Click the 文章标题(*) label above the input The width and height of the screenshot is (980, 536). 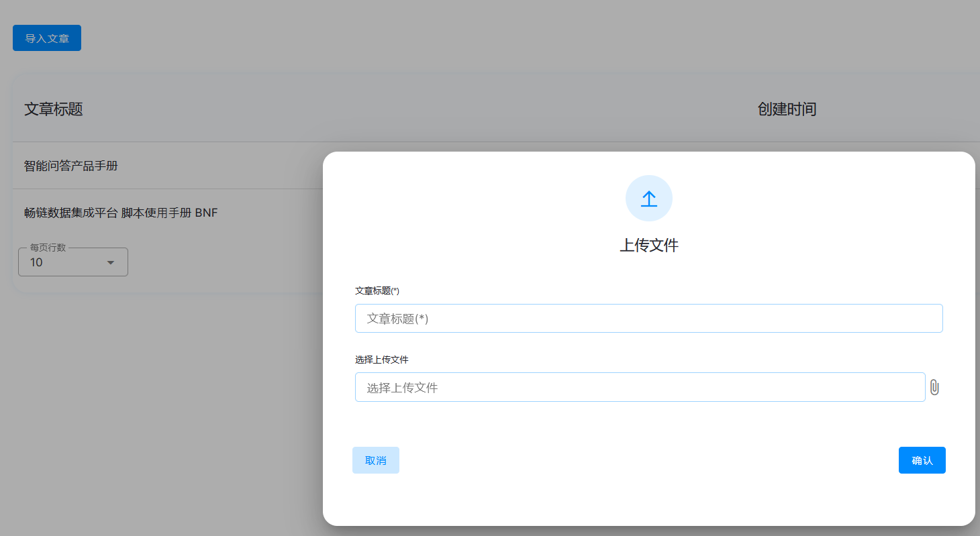click(x=377, y=291)
